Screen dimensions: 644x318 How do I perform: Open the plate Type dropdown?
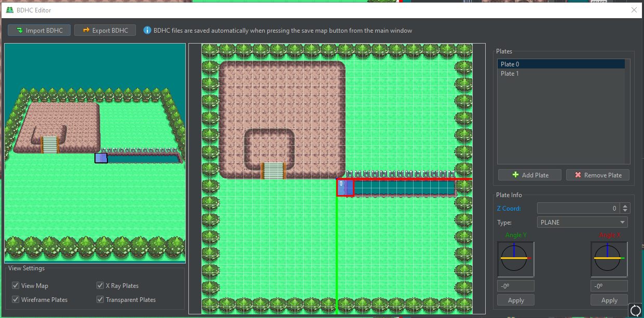tap(582, 223)
